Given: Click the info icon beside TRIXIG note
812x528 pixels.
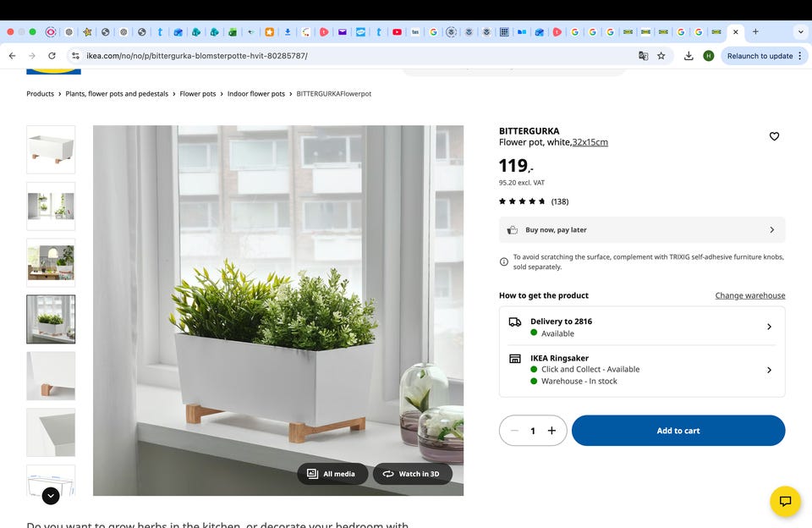Looking at the screenshot, I should (x=504, y=261).
